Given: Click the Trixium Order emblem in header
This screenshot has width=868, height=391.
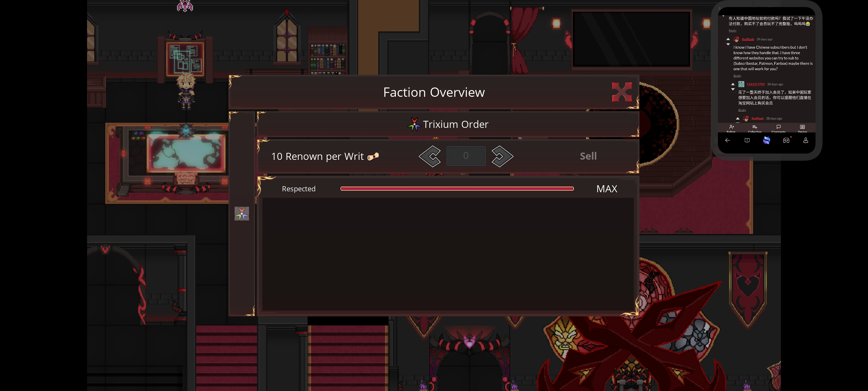Looking at the screenshot, I should click(414, 124).
